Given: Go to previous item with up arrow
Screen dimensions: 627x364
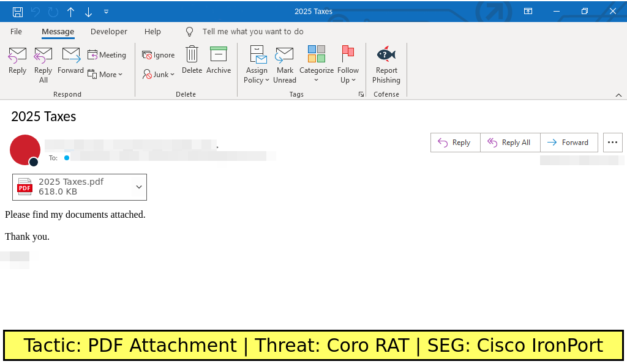Looking at the screenshot, I should point(71,12).
